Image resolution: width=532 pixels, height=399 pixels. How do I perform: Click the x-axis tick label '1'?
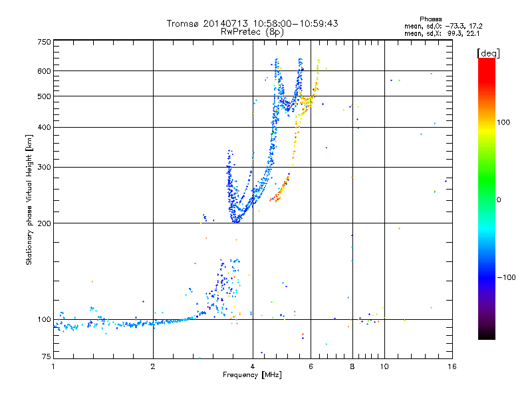point(53,366)
